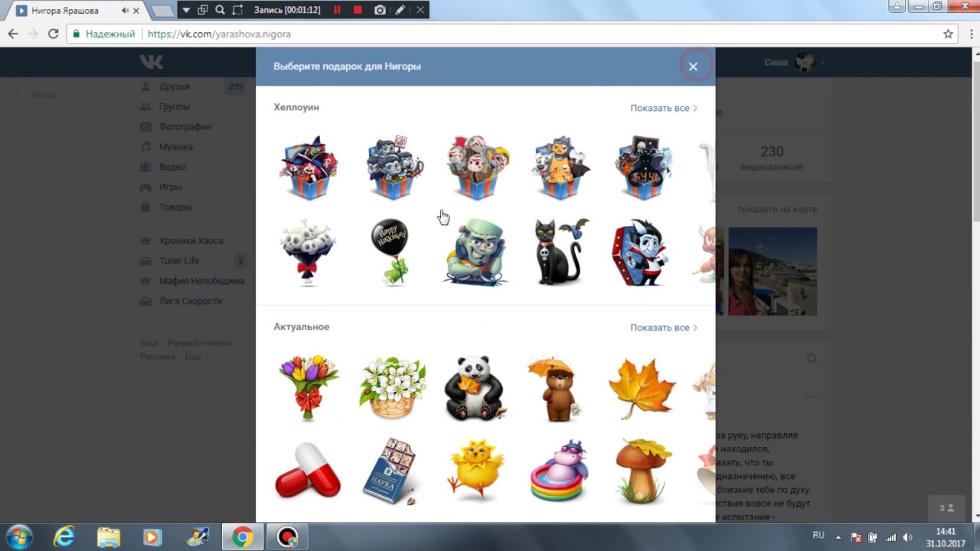This screenshot has height=551, width=980.
Task: Choose the black cat with bat gift
Action: [x=561, y=251]
